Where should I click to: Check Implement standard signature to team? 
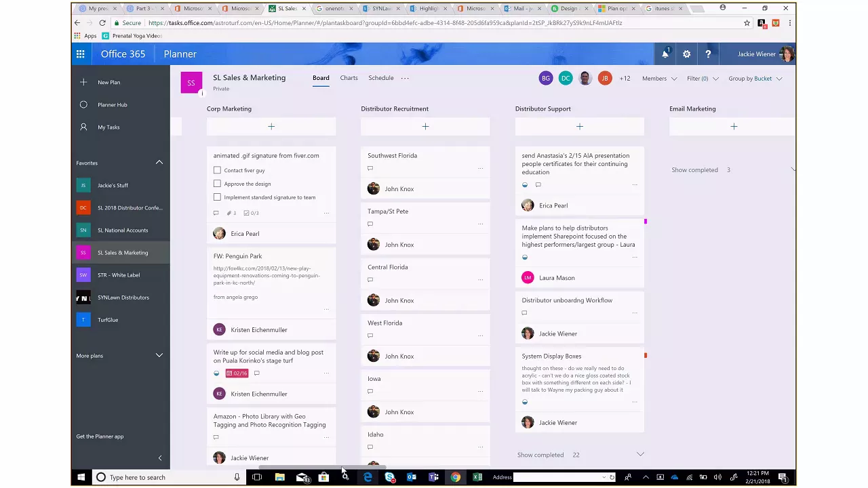[217, 197]
